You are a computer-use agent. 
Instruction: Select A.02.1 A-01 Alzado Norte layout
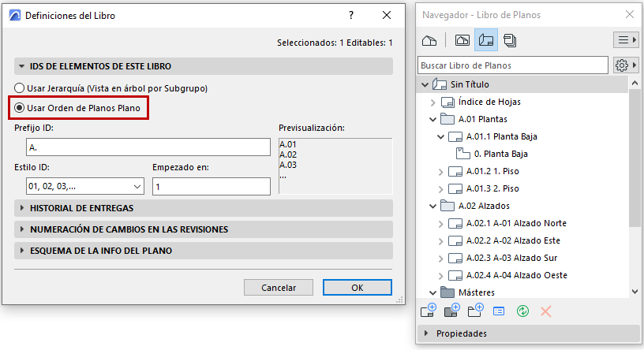(516, 223)
